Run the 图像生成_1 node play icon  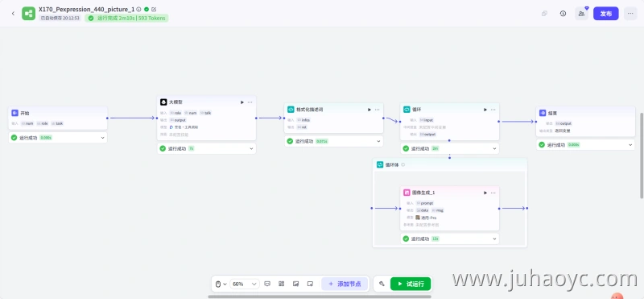485,193
